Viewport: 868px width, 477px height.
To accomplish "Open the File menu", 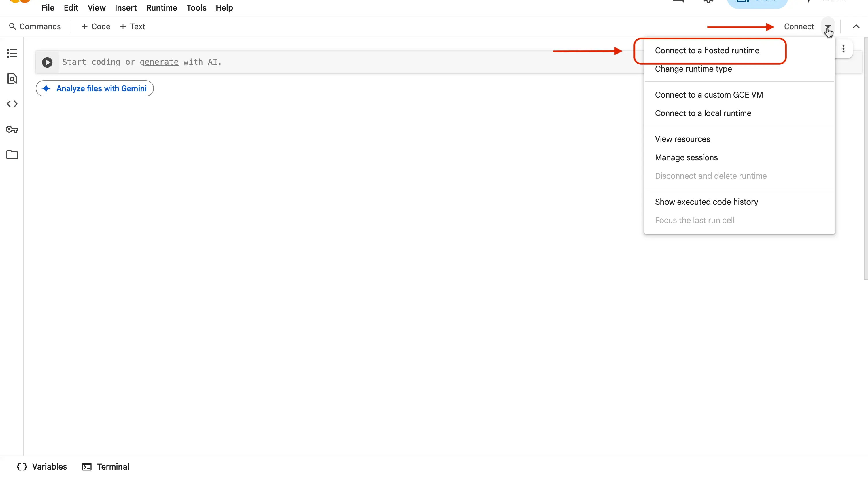I will pos(48,8).
